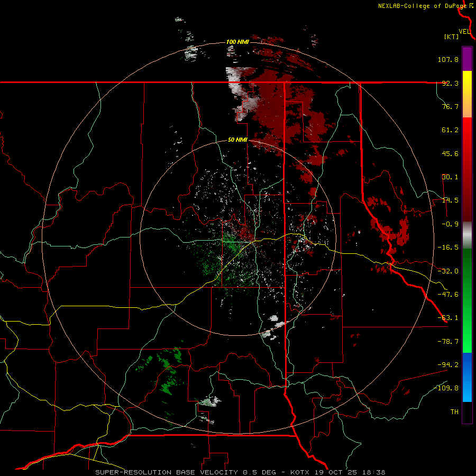
Task: Click the -16.5 velocity scale value
Action: 448,248
